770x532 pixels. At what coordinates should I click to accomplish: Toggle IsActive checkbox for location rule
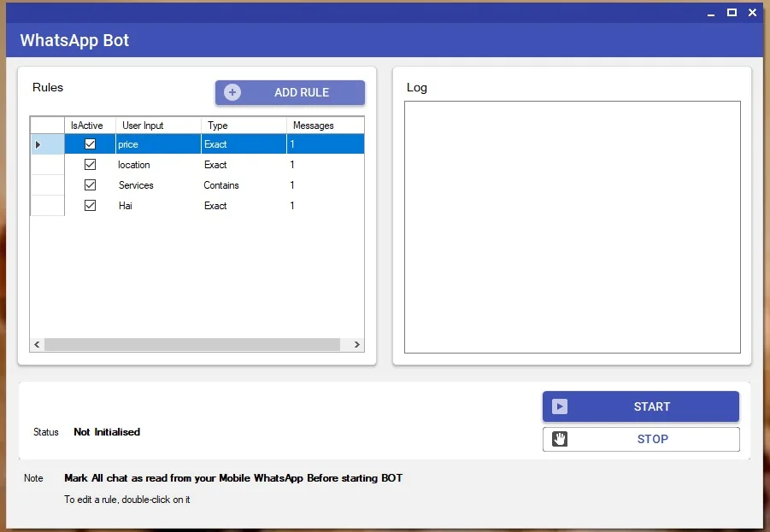point(90,165)
